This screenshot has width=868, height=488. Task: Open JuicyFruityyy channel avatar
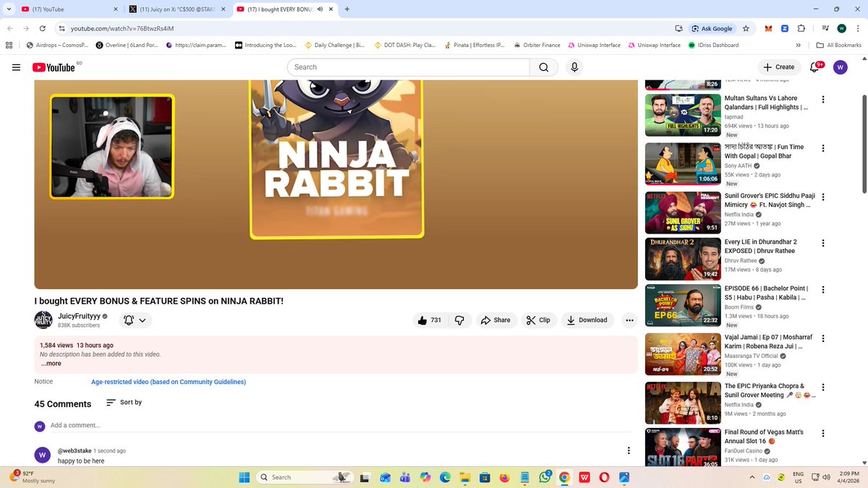(x=43, y=320)
